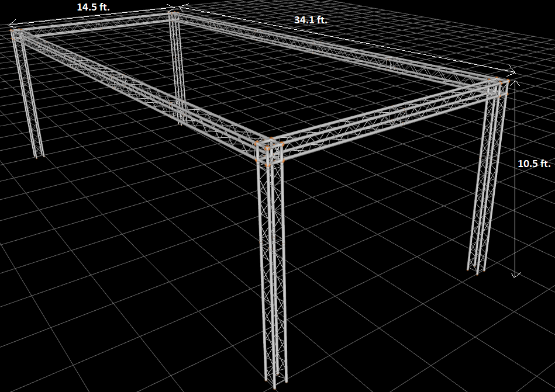
Task: Click the front truss leg tower
Action: [273, 272]
